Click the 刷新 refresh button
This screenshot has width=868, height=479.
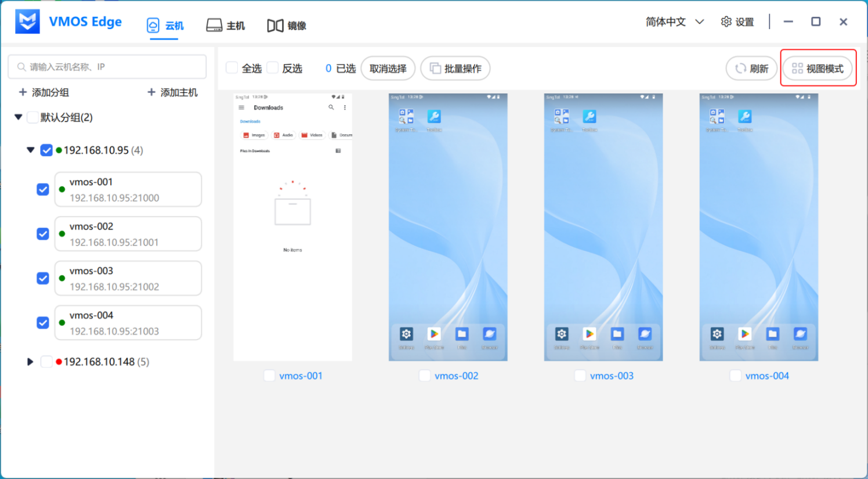(751, 69)
